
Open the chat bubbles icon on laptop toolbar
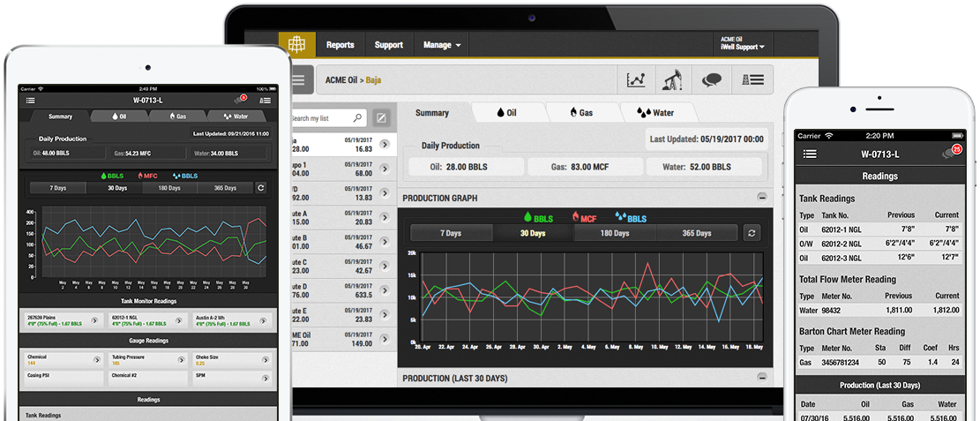click(713, 80)
